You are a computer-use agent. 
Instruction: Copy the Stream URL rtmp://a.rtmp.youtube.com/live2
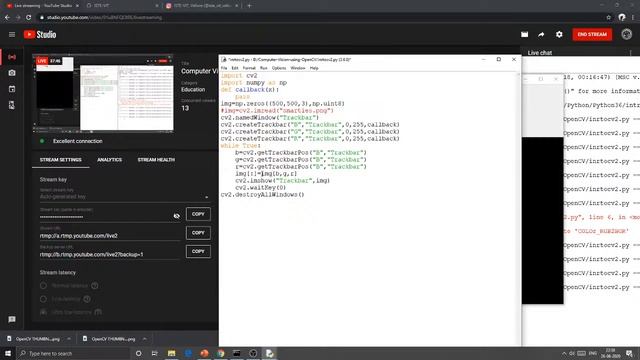[198, 233]
